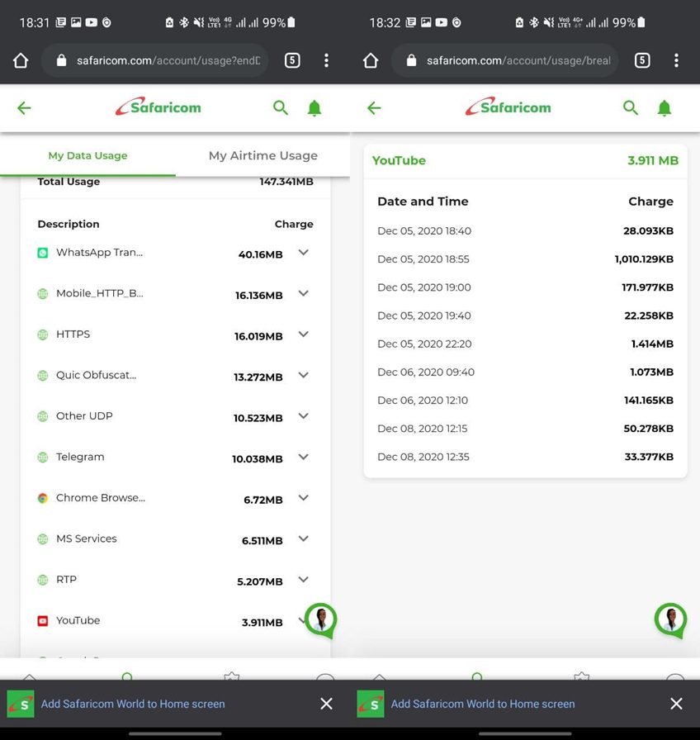Tap the lock icon in the left address bar
This screenshot has width=700, height=740.
[x=61, y=60]
